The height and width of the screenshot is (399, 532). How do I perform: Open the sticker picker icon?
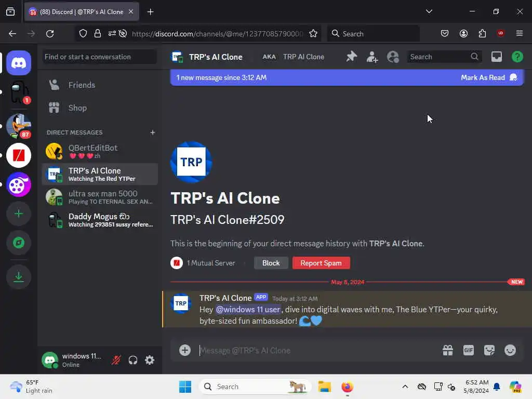pyautogui.click(x=489, y=350)
